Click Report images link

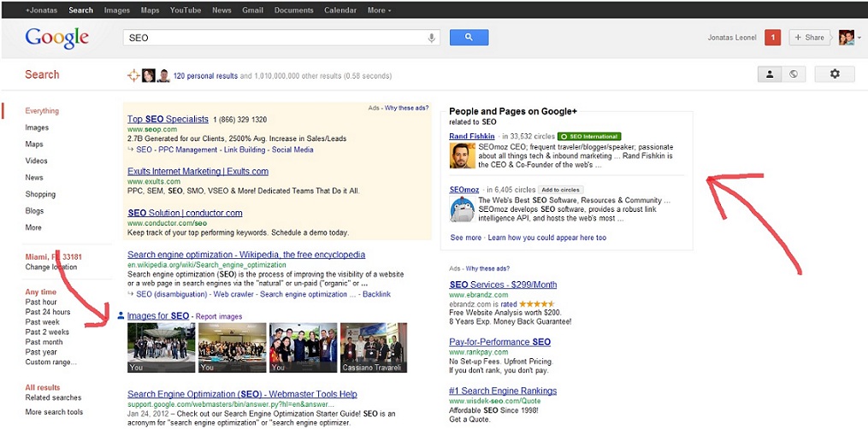click(x=219, y=317)
